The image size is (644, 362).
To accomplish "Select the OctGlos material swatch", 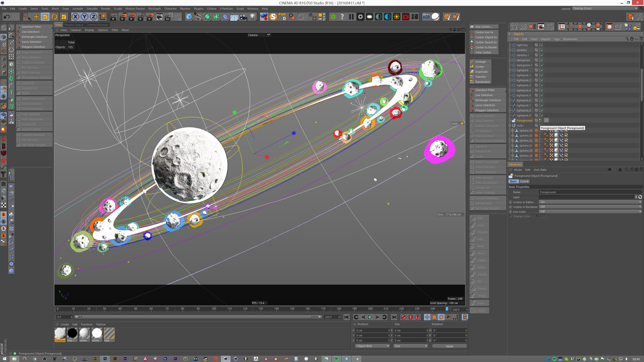I will point(60,335).
